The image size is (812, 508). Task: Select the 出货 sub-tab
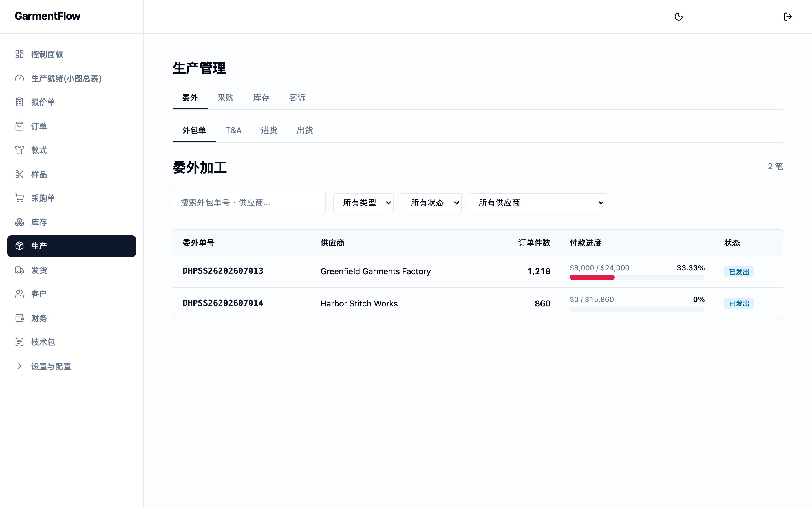(305, 130)
